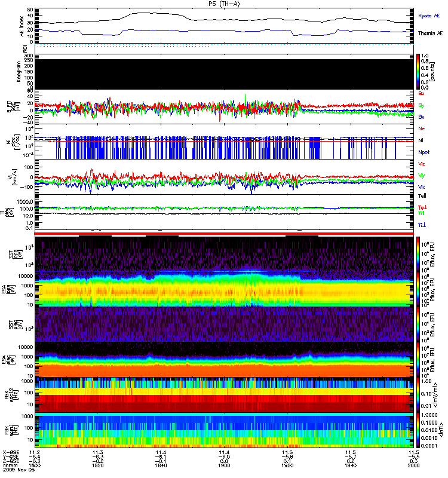448x478 pixels.
Task: Select the black Te parallel legend label
Action: pos(422,196)
